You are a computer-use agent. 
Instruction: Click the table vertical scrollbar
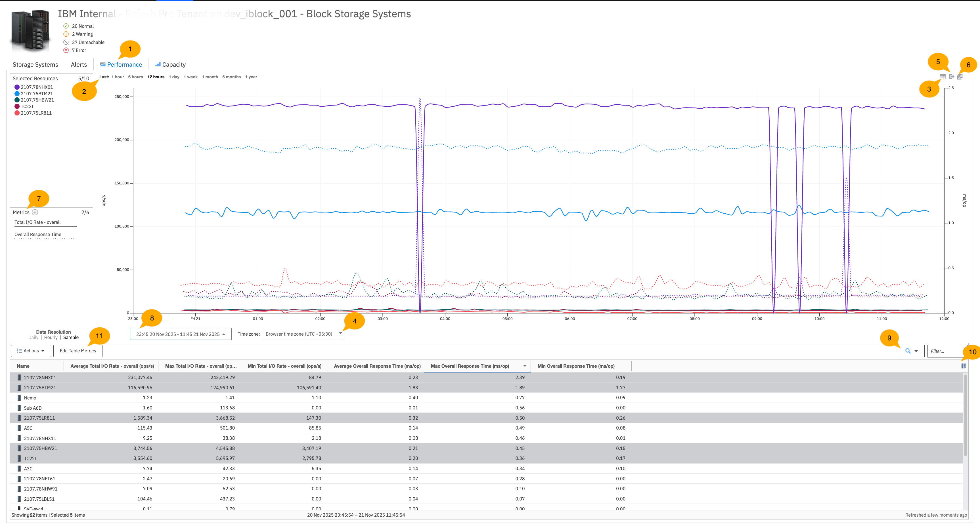966,415
